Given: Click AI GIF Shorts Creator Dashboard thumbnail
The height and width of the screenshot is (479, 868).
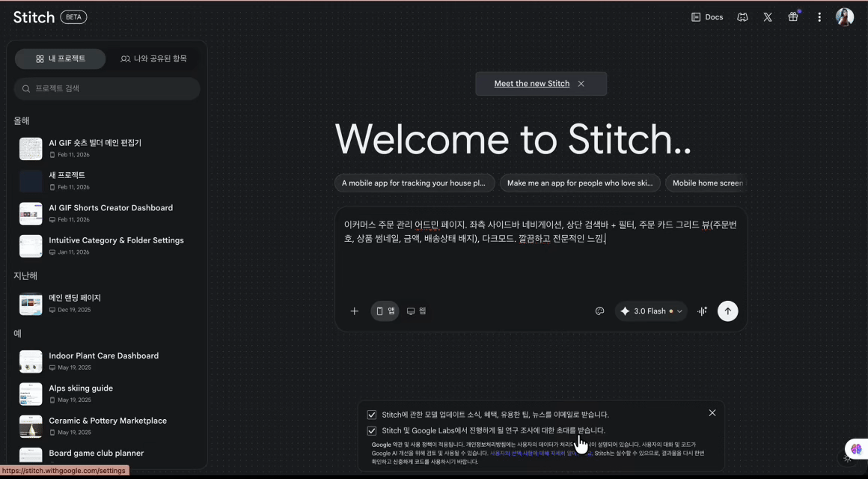Looking at the screenshot, I should [31, 214].
